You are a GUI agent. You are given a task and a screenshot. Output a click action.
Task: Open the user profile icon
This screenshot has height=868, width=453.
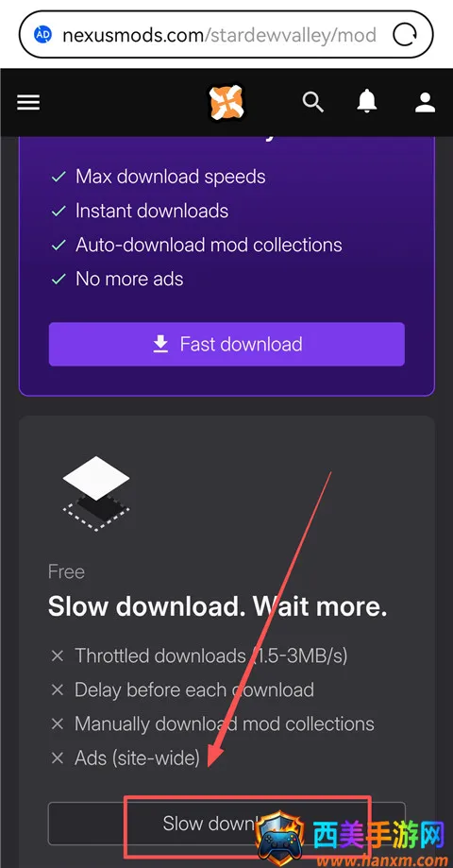coord(425,102)
